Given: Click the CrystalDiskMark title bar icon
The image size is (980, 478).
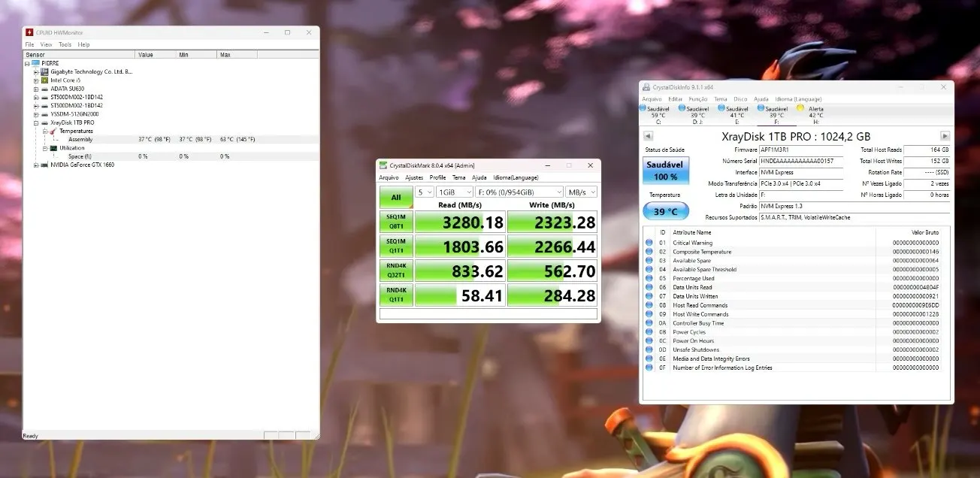Looking at the screenshot, I should point(384,165).
